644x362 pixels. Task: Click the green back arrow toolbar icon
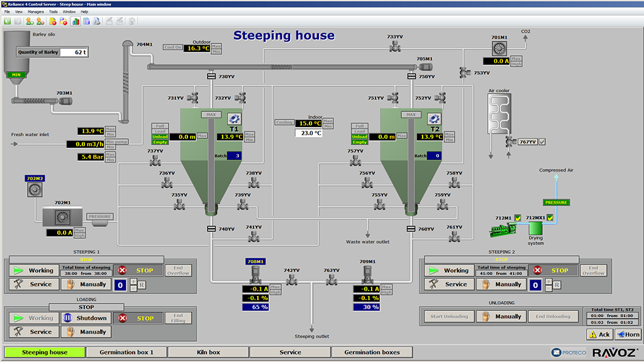pyautogui.click(x=8, y=21)
